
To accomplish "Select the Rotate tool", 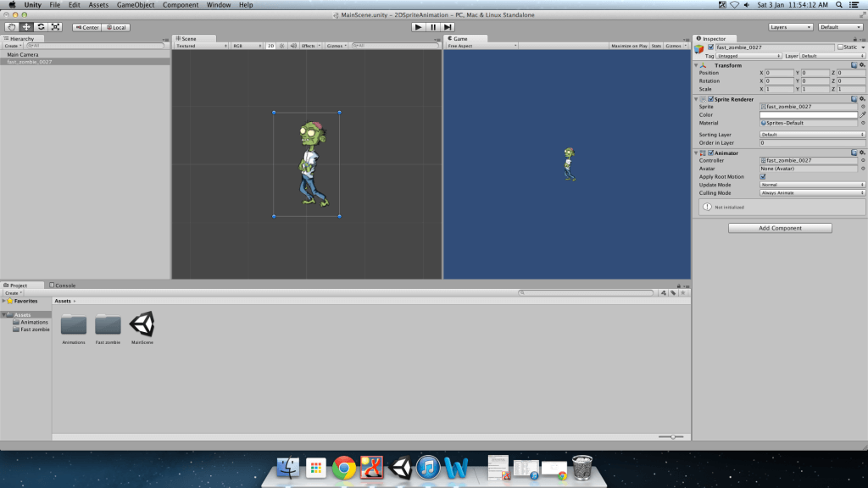I will click(41, 27).
